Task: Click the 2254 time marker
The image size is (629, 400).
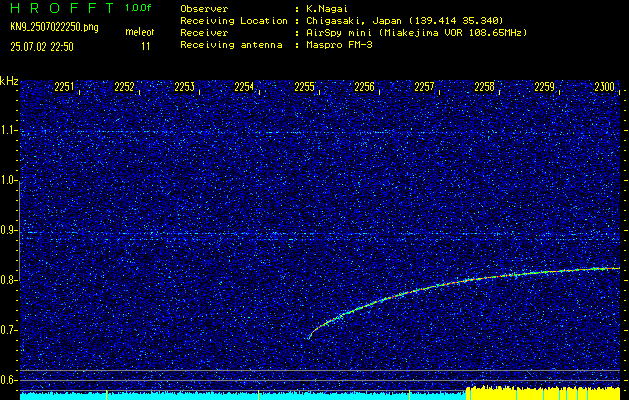Action: 244,87
